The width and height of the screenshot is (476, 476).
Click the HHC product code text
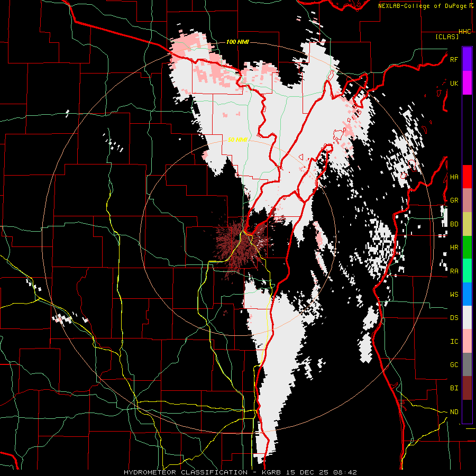pos(465,32)
